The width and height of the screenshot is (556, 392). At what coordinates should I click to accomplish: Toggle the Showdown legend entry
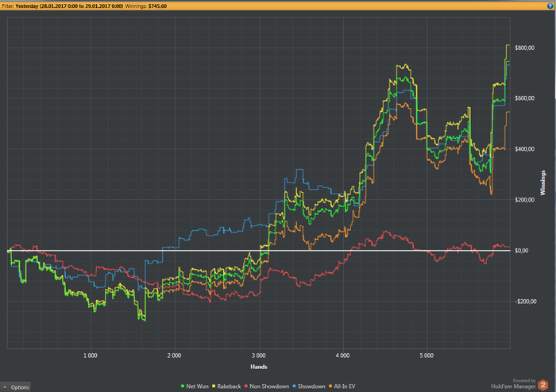pyautogui.click(x=309, y=386)
